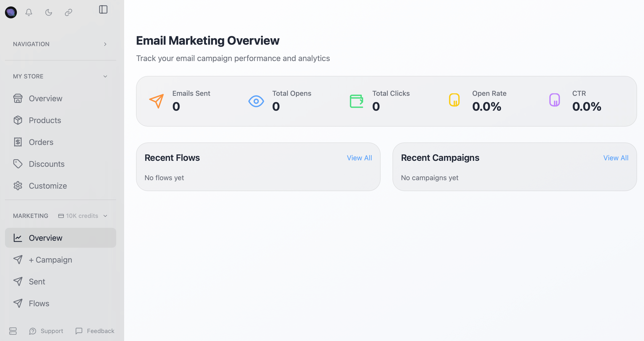
Task: Click the link chain icon
Action: pos(69,12)
